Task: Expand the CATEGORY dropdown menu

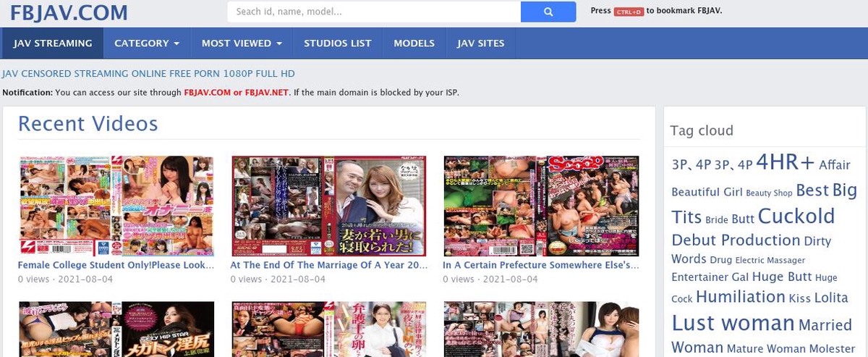Action: (x=147, y=43)
